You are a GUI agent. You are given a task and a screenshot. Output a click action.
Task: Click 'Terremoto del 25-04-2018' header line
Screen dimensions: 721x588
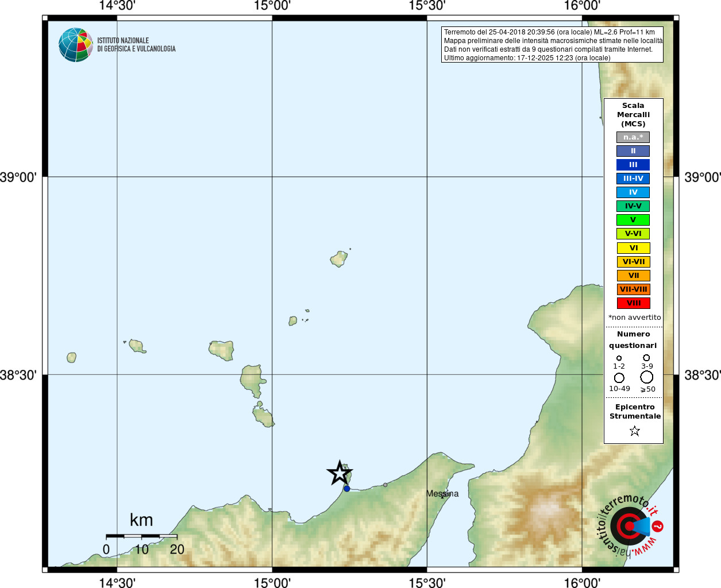pyautogui.click(x=549, y=32)
